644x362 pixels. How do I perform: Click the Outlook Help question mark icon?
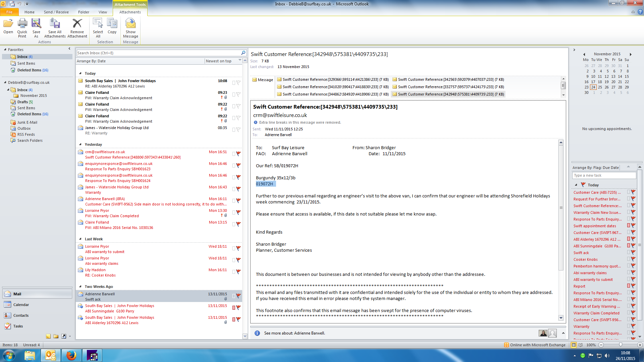click(x=640, y=12)
